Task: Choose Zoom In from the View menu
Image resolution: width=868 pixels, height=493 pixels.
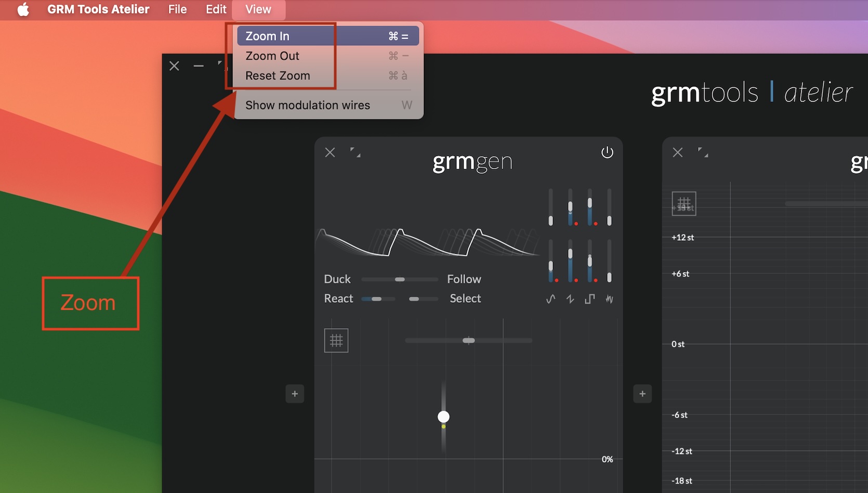Action: (x=328, y=36)
